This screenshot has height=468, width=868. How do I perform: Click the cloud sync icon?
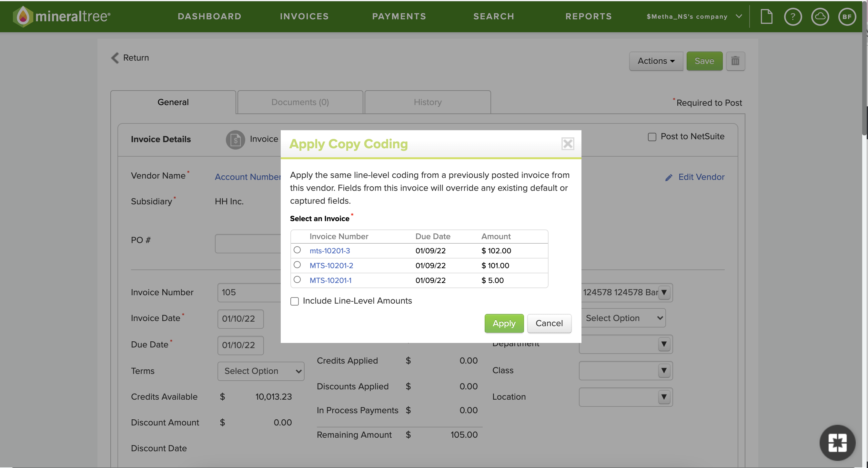820,16
